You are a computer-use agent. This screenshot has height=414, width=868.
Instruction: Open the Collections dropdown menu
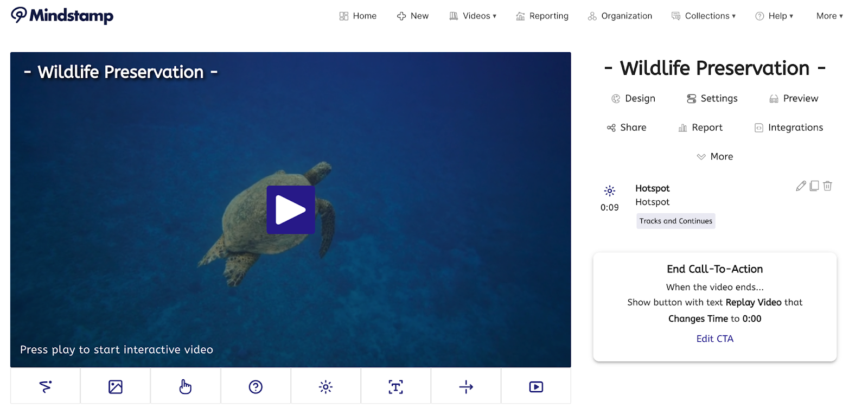pyautogui.click(x=704, y=16)
